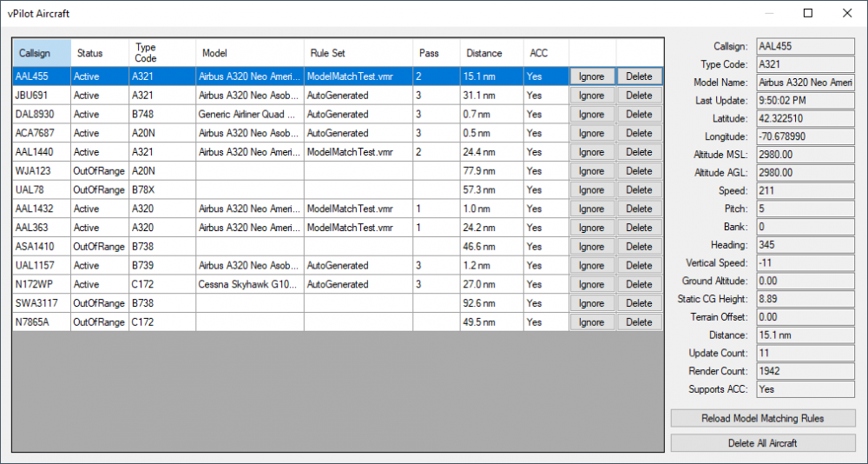Close the vPilot Aircraft window
Viewport: 868px width, 464px height.
pos(847,13)
